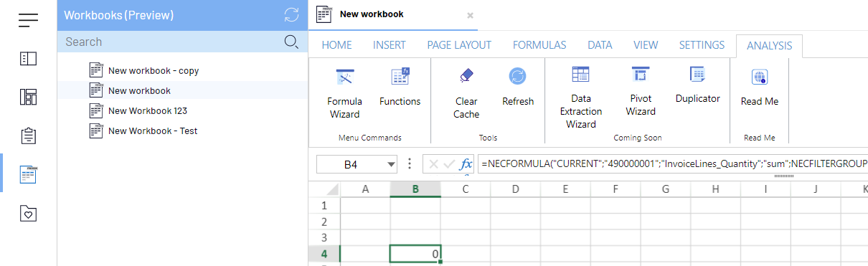Click the insert function fx button
Screen dimensions: 868x266
click(466, 164)
